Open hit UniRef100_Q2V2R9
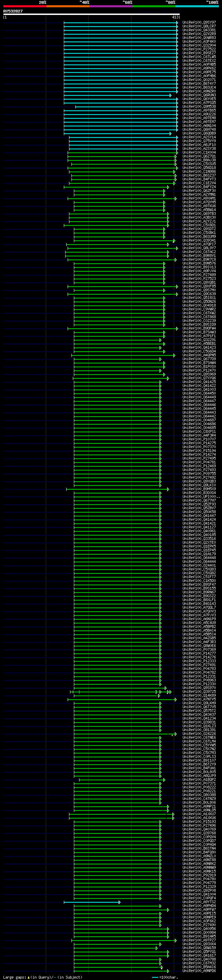This screenshot has height=980, width=222. point(199,34)
